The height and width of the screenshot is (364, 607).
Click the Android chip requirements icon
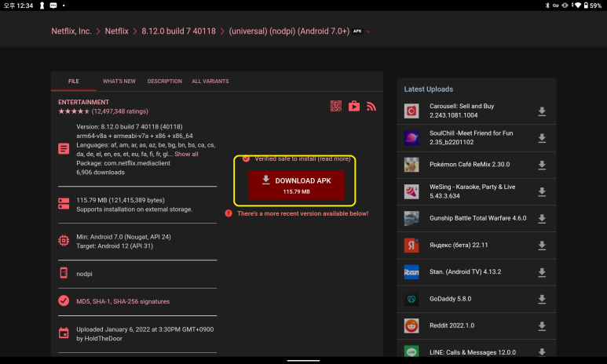pos(64,241)
